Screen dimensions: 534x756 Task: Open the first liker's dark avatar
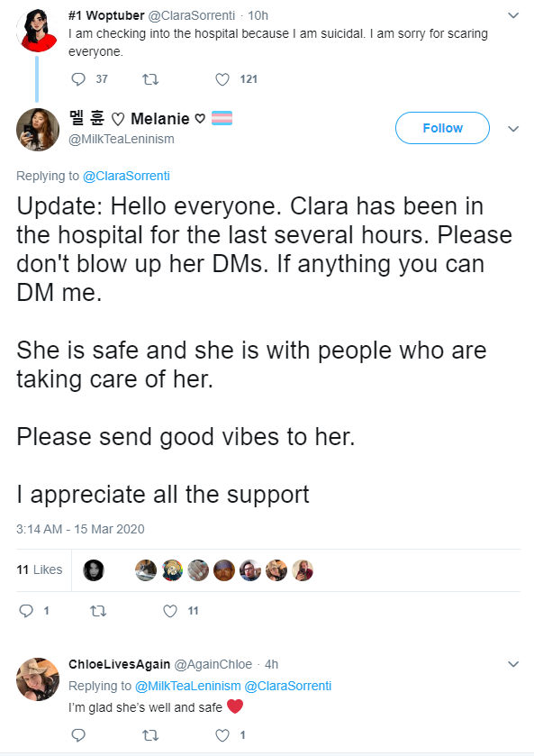(94, 569)
